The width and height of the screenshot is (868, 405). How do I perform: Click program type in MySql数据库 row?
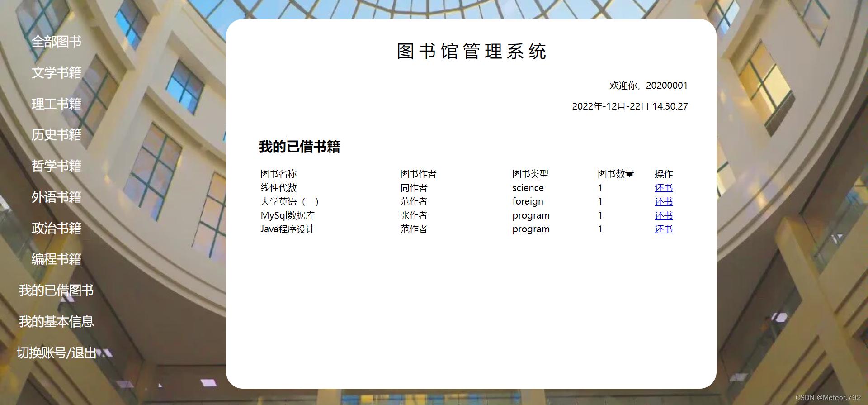(x=531, y=216)
